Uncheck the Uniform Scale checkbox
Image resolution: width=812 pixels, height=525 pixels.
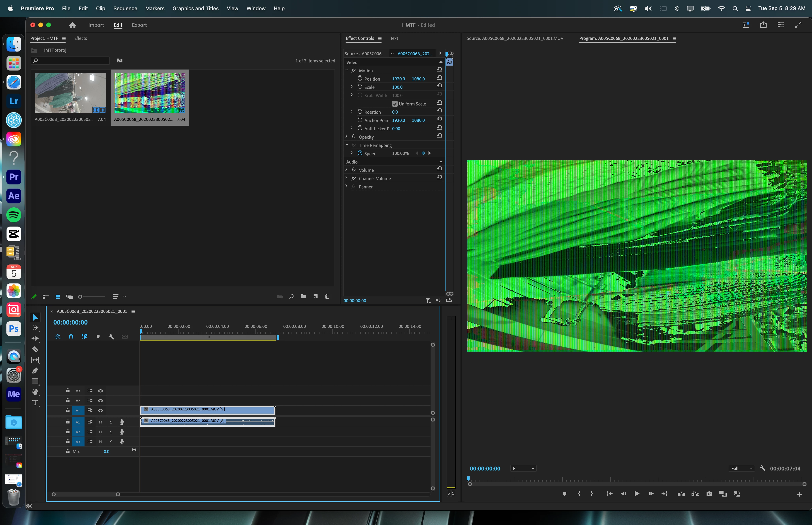395,104
